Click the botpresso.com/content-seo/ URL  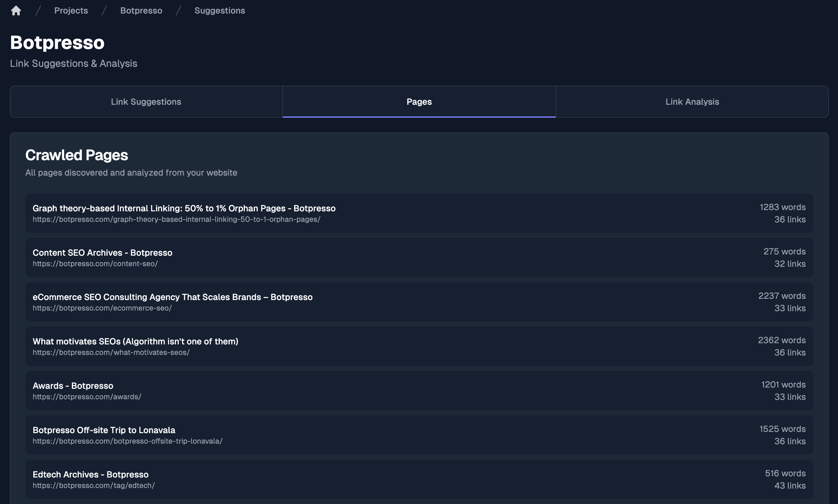[95, 264]
